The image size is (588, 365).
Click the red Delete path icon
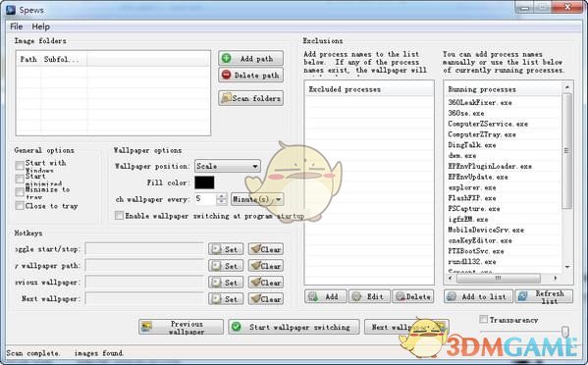point(226,75)
